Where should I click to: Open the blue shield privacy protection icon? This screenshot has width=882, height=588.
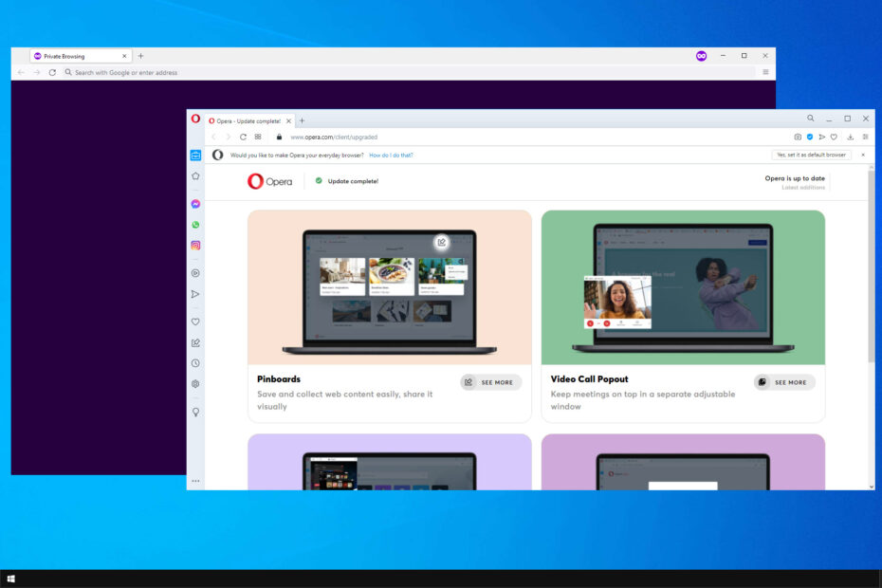pos(810,137)
